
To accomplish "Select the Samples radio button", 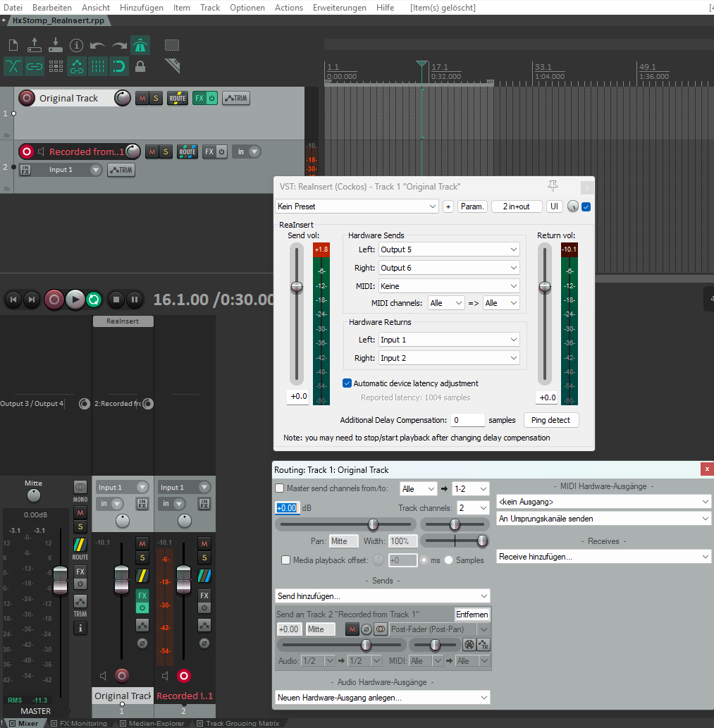I will (x=448, y=560).
